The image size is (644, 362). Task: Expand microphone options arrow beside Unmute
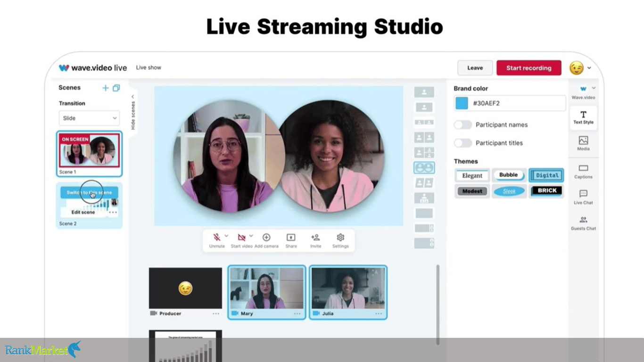pyautogui.click(x=226, y=236)
